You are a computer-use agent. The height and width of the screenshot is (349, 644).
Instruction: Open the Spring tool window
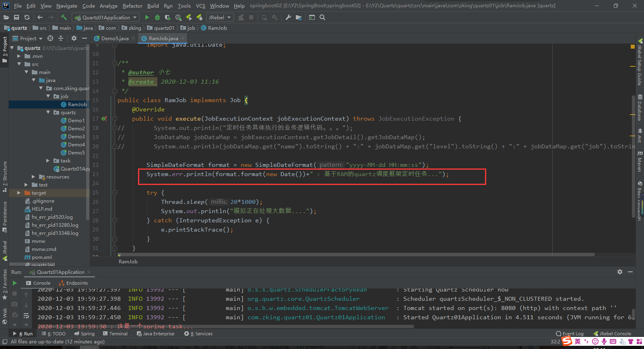pyautogui.click(x=84, y=334)
